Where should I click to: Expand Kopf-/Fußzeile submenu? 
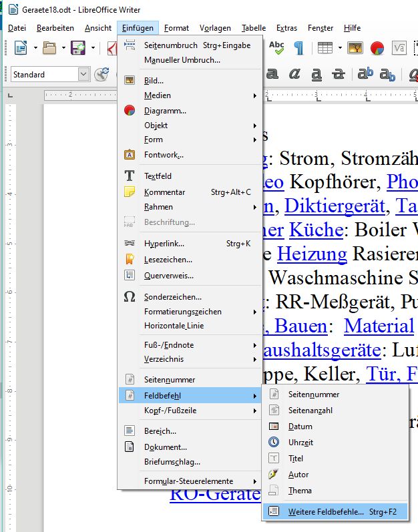(190, 411)
